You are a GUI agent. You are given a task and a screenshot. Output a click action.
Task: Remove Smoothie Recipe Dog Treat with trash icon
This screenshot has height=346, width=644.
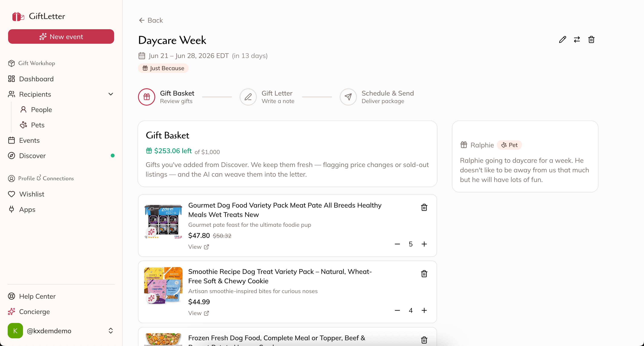424,274
